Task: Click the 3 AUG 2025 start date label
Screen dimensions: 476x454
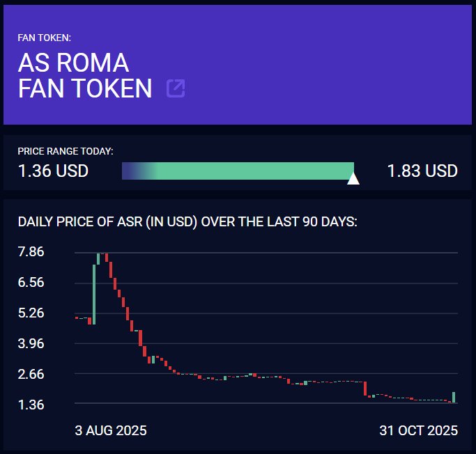Action: (x=111, y=430)
